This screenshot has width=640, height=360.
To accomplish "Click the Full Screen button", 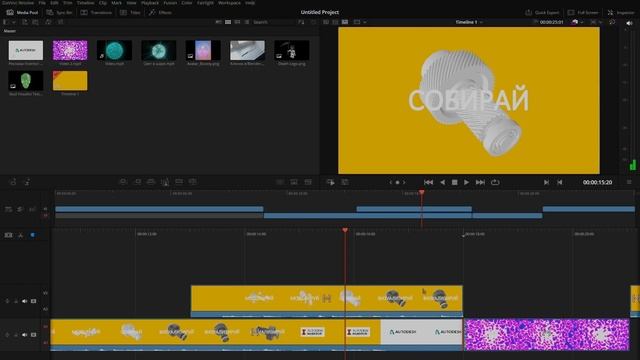I will 583,13.
